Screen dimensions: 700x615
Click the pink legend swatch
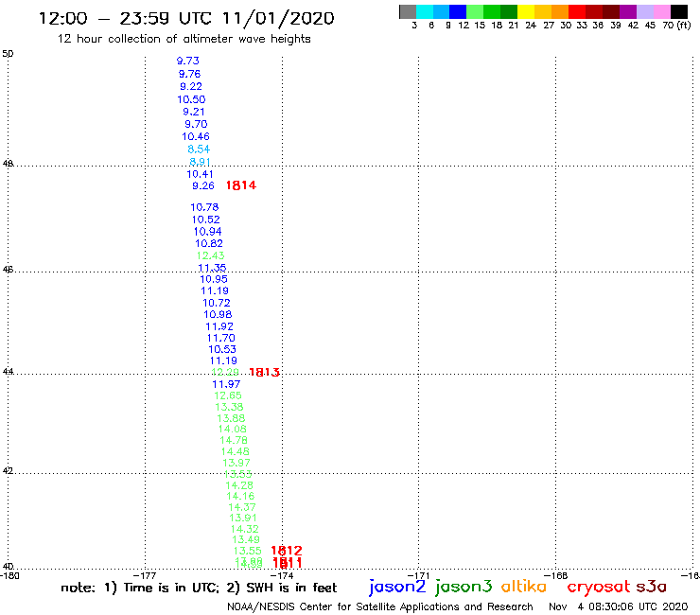(661, 11)
